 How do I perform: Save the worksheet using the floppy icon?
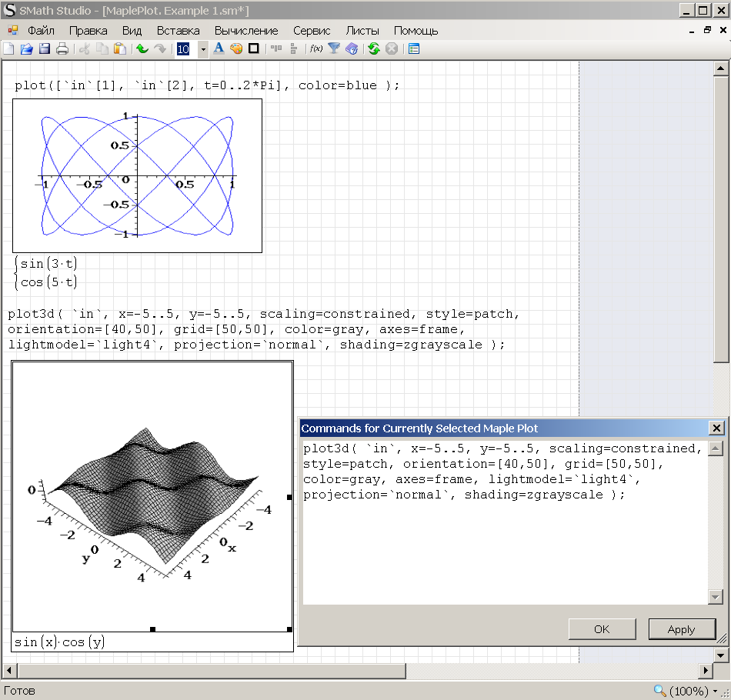45,49
